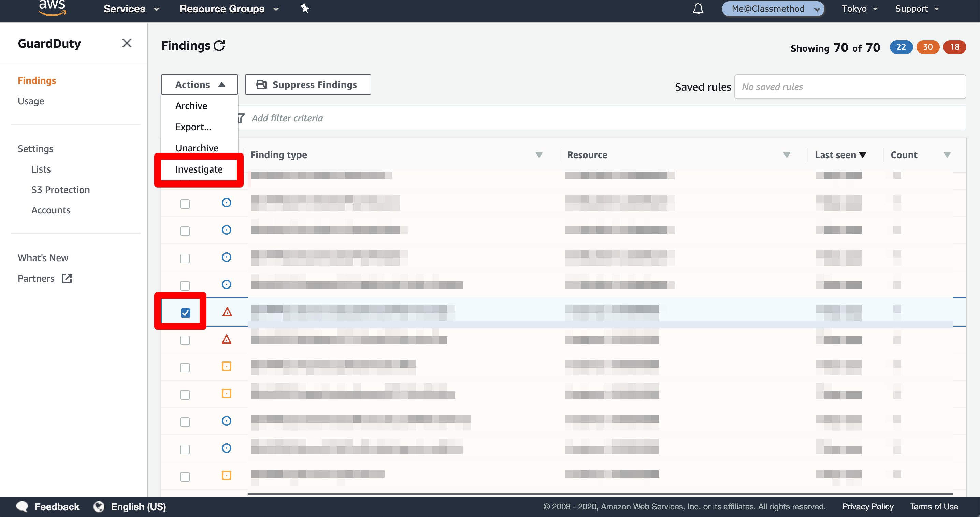
Task: Collapse the Actions dropdown button
Action: click(x=199, y=84)
